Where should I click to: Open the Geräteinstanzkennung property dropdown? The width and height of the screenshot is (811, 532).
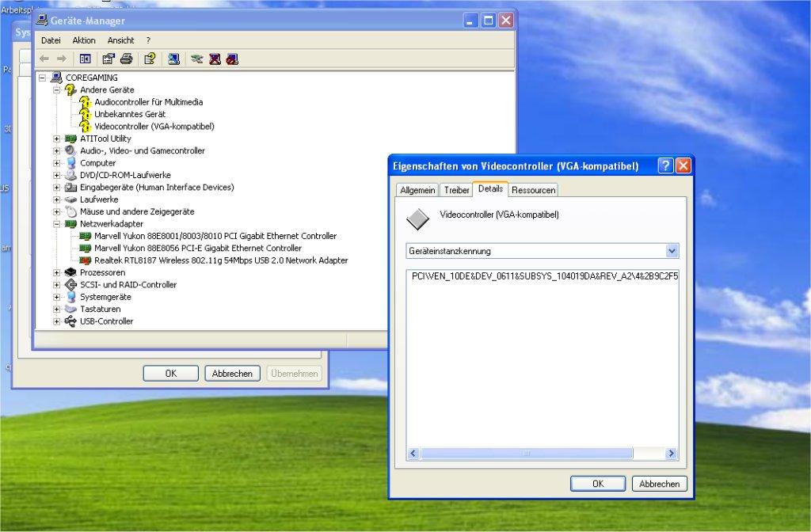pyautogui.click(x=672, y=251)
